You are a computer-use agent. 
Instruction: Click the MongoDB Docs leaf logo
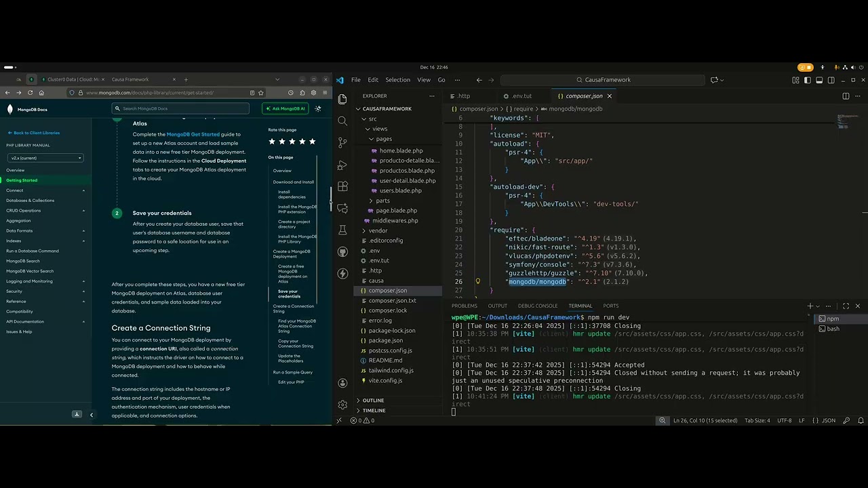[x=10, y=109]
